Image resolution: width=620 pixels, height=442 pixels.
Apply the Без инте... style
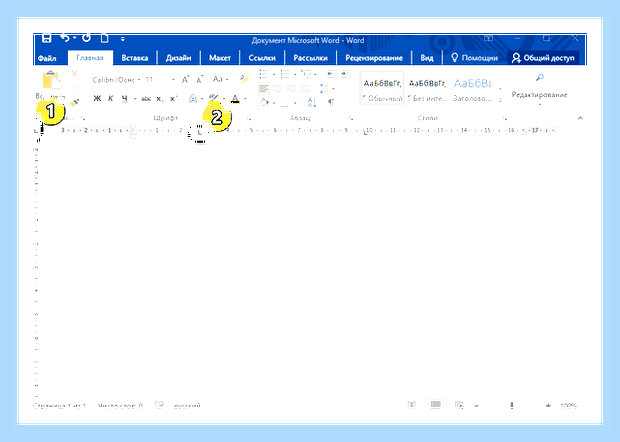[x=427, y=89]
